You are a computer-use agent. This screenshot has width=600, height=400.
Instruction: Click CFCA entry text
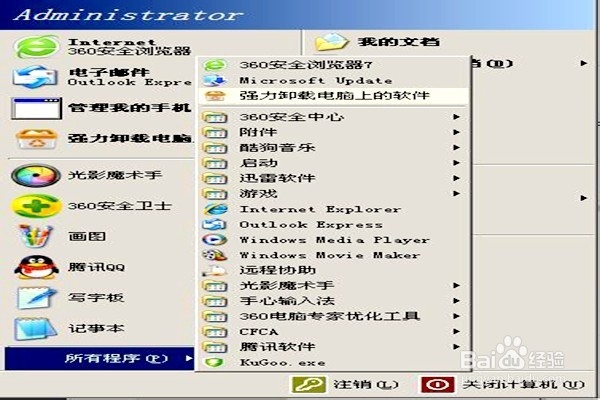(x=259, y=332)
